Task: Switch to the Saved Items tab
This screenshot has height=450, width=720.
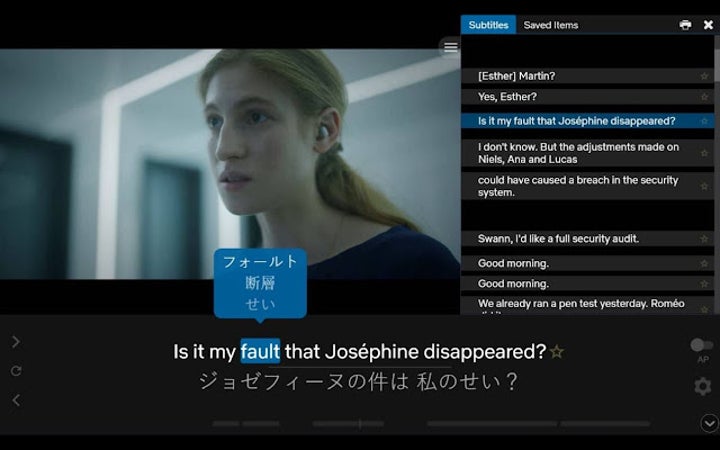Action: (x=551, y=25)
